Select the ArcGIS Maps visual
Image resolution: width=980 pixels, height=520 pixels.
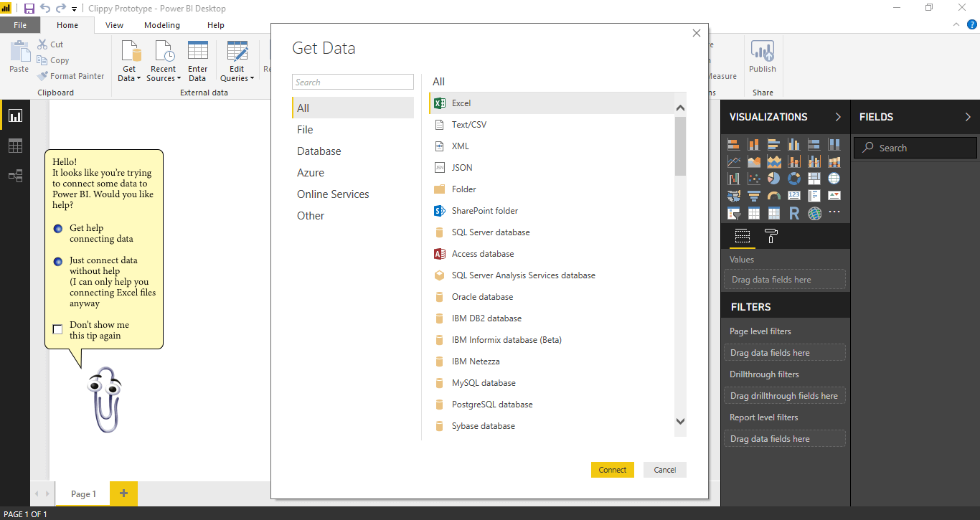814,212
